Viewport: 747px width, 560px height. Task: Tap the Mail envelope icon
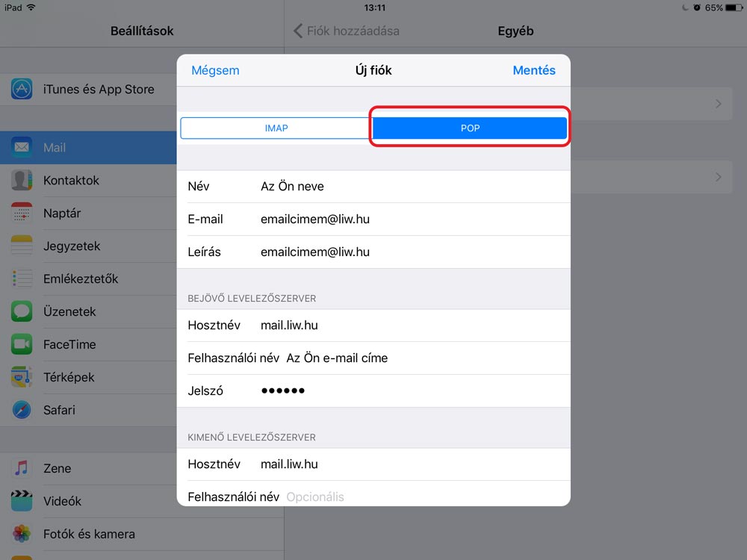22,148
